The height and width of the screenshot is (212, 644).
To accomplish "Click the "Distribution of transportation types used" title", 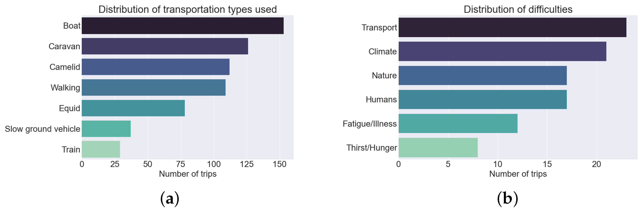I will (187, 9).
